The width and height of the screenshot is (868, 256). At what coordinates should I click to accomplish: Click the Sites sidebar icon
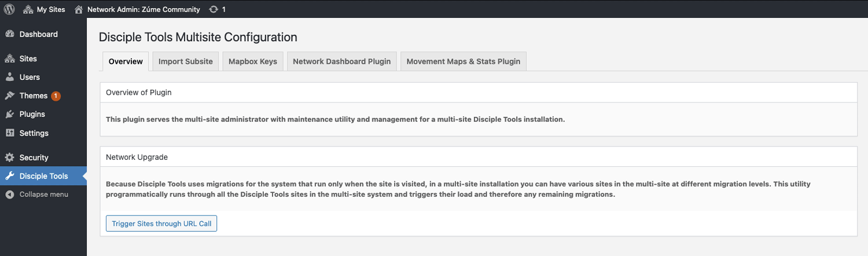(9, 58)
